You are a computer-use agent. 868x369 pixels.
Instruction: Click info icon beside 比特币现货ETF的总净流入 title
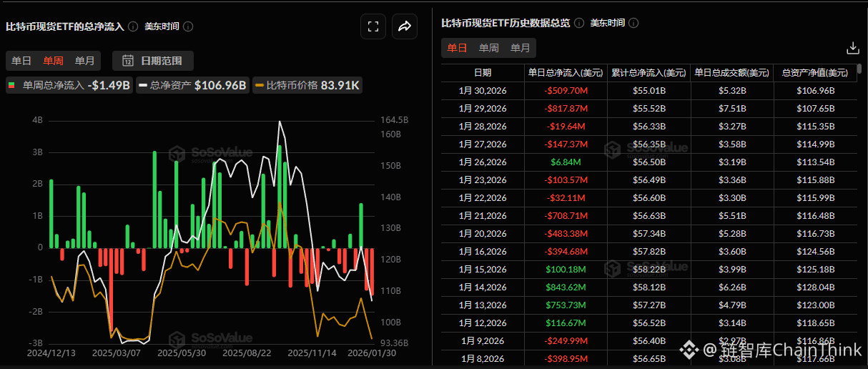(x=132, y=26)
